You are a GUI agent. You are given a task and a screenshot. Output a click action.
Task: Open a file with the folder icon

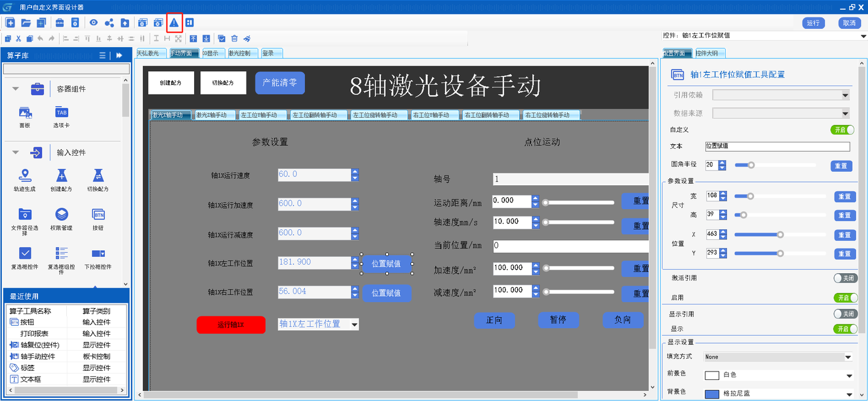(26, 23)
